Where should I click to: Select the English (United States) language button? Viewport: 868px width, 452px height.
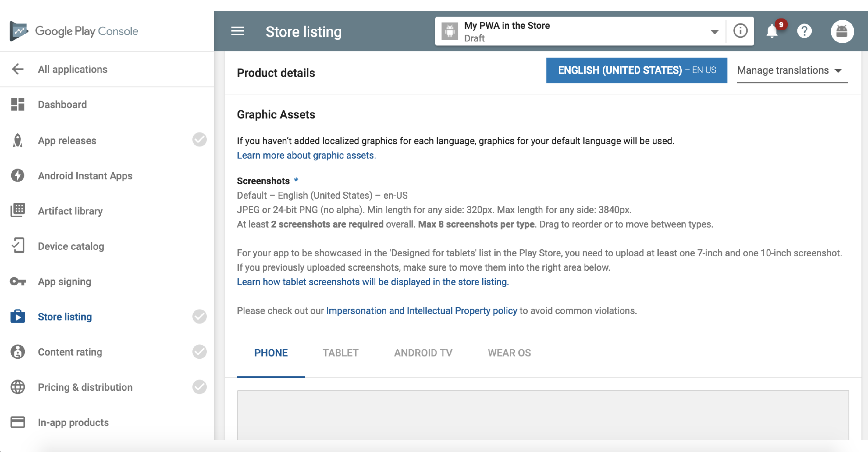coord(636,70)
